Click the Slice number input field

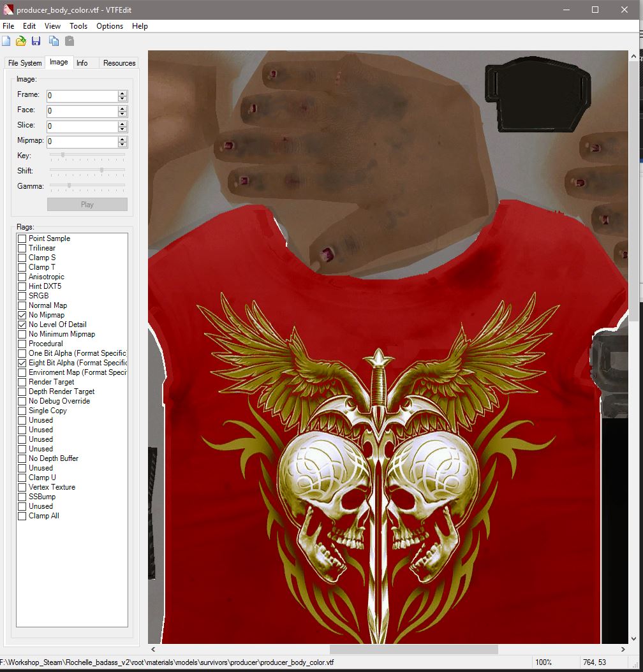[x=82, y=126]
